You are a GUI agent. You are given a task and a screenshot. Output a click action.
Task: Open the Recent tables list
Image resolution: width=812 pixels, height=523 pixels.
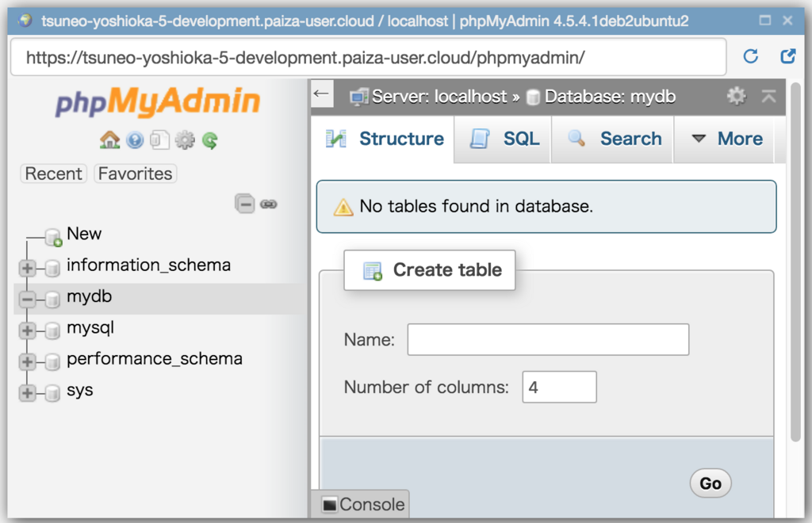coord(53,174)
